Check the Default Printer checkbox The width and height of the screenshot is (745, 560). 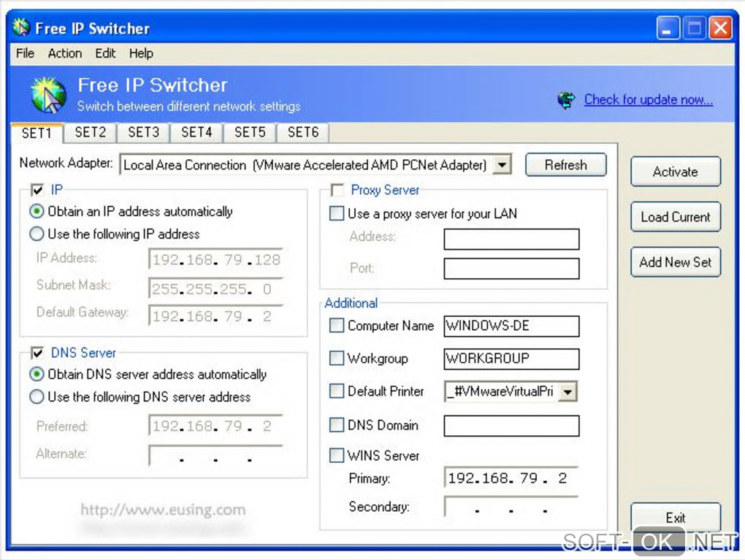pos(337,391)
